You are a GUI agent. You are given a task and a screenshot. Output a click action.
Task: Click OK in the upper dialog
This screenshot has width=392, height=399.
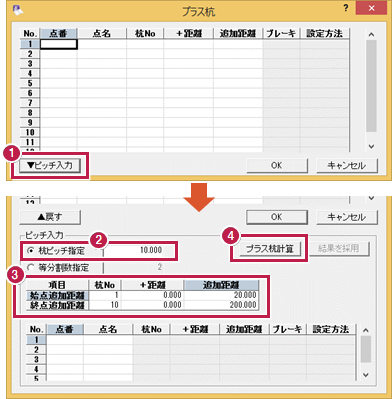(x=277, y=166)
